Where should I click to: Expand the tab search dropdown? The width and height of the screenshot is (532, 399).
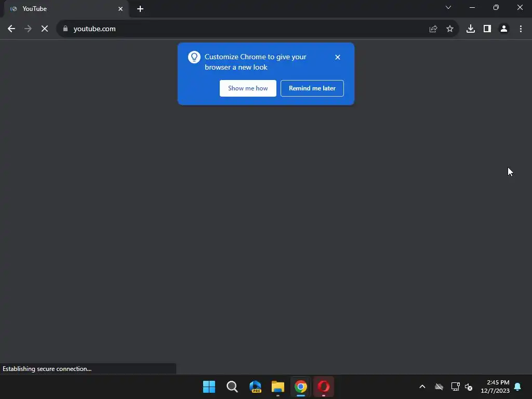[x=448, y=7]
